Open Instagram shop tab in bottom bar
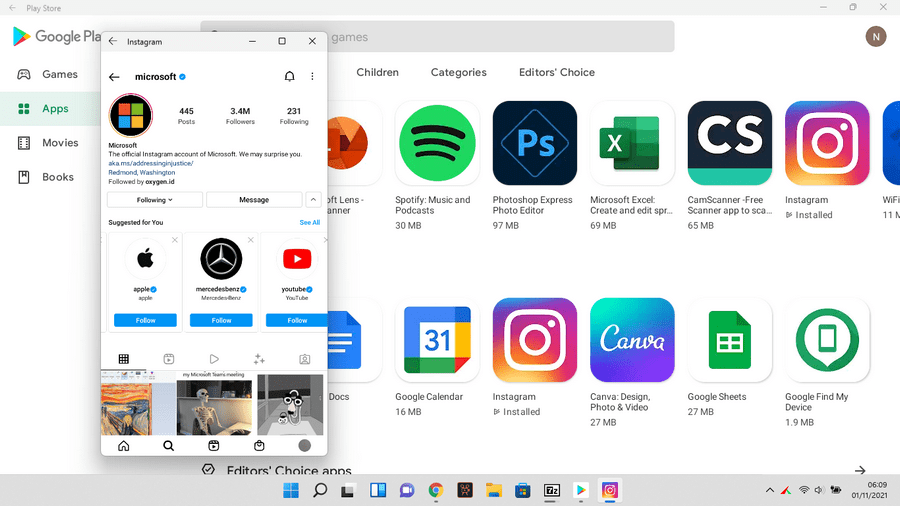Viewport: 900px width, 506px height. tap(259, 446)
